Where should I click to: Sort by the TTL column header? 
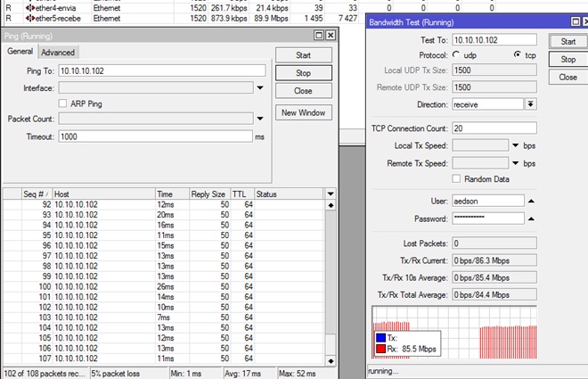pyautogui.click(x=241, y=194)
